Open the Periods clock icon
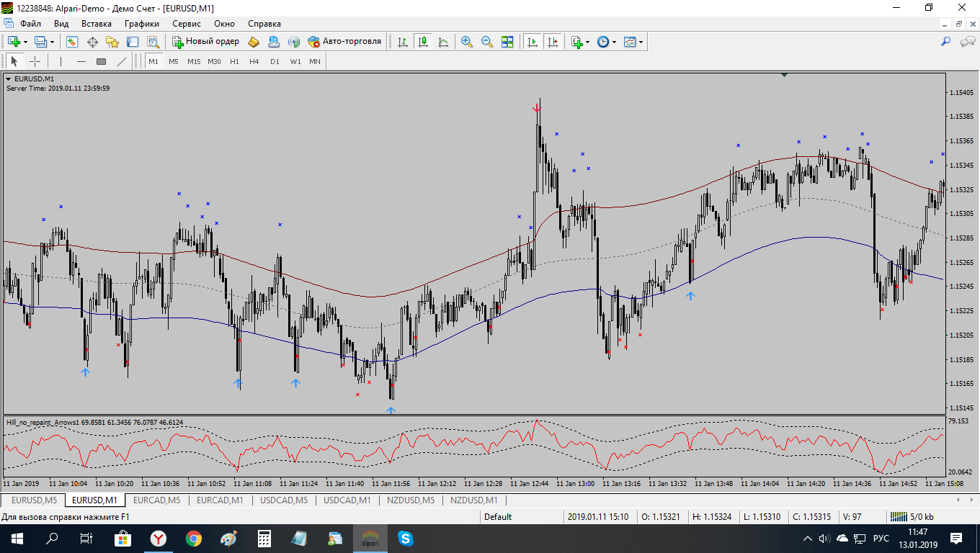The width and height of the screenshot is (980, 553). 603,42
